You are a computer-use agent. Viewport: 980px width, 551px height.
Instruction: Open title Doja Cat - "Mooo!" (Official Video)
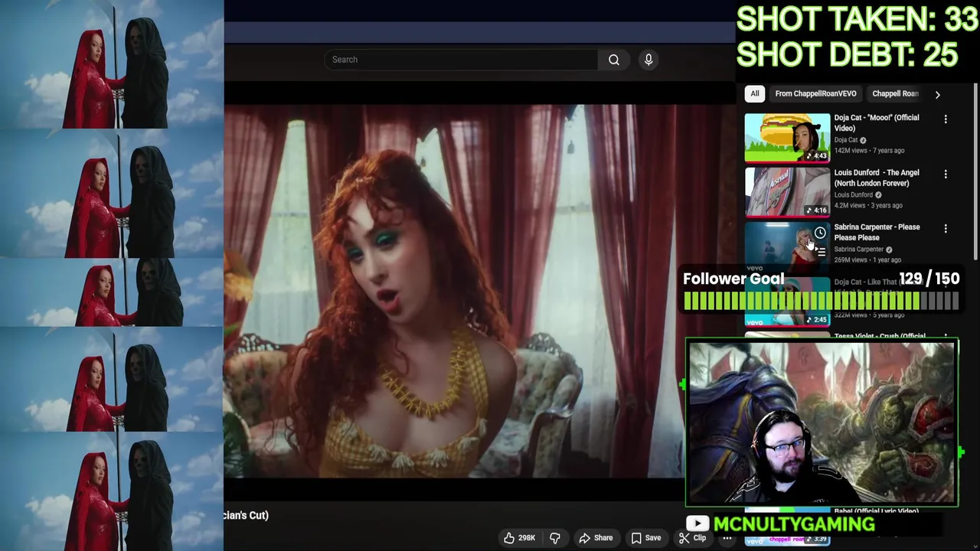[877, 122]
